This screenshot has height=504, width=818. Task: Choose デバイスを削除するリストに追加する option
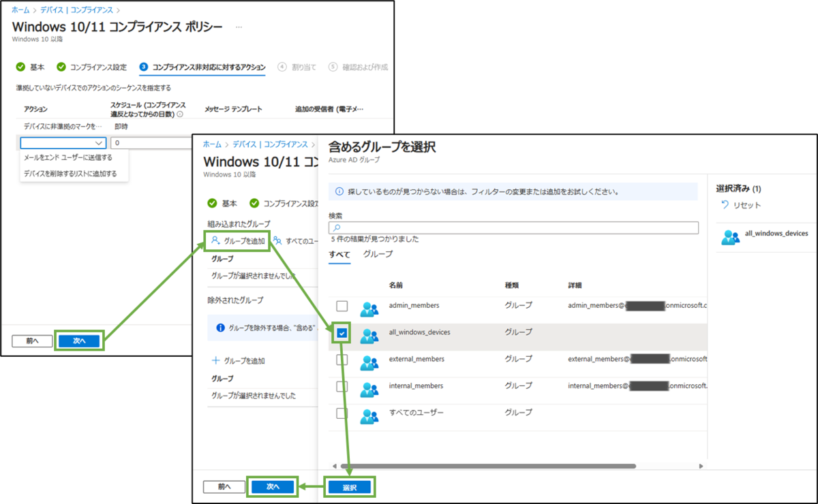70,174
